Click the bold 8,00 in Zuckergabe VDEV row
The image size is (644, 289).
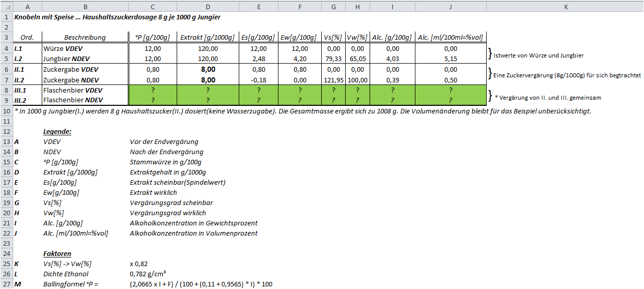tap(208, 70)
